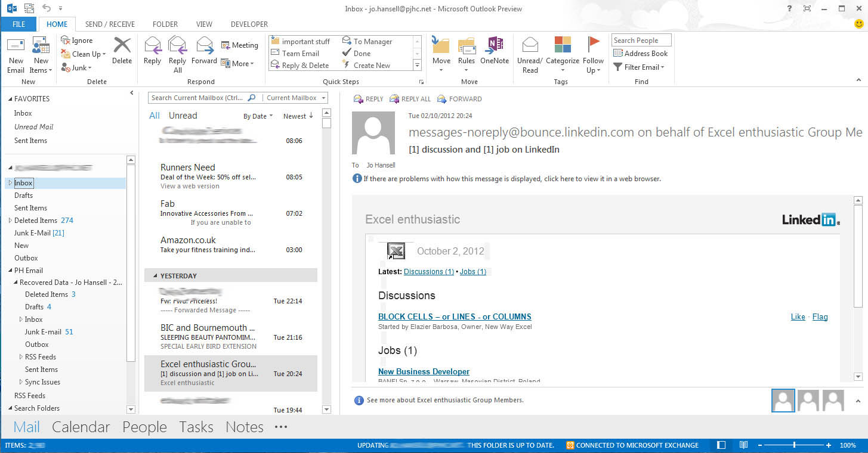
Task: Switch to the SEND / RECEIVE tab
Action: click(110, 24)
